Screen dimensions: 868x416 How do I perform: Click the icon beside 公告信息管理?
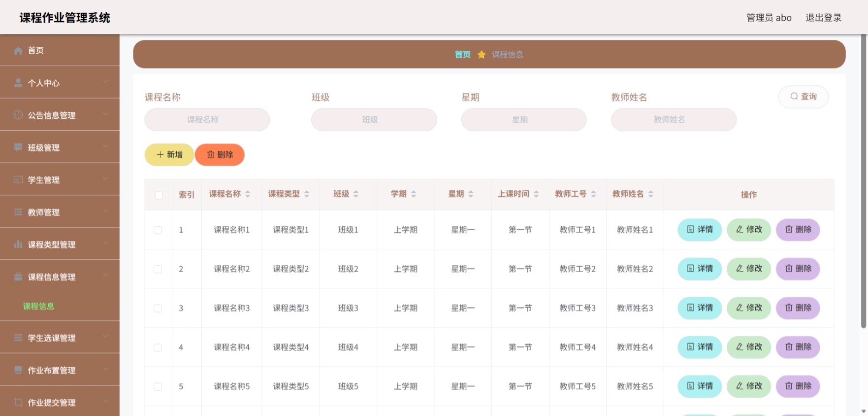click(18, 115)
